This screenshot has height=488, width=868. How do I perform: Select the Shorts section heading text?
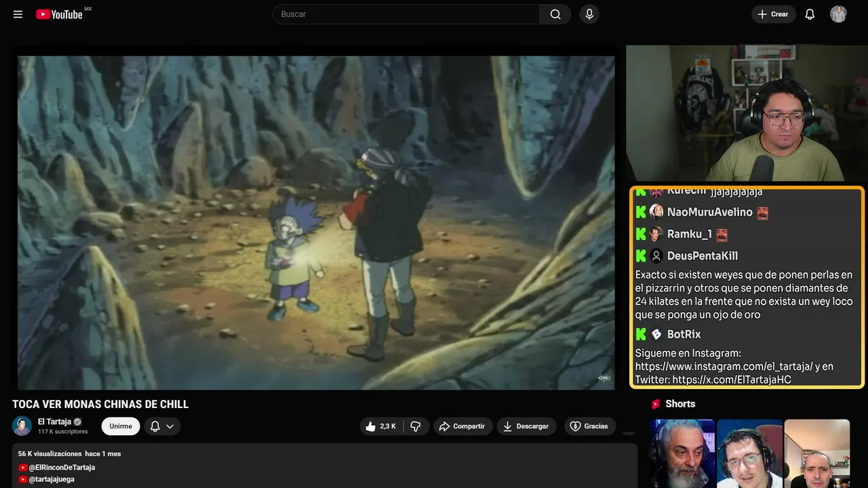coord(680,404)
